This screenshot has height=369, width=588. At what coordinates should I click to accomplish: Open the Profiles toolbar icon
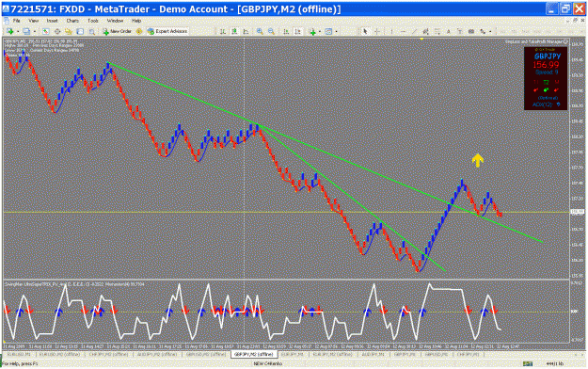click(x=26, y=31)
